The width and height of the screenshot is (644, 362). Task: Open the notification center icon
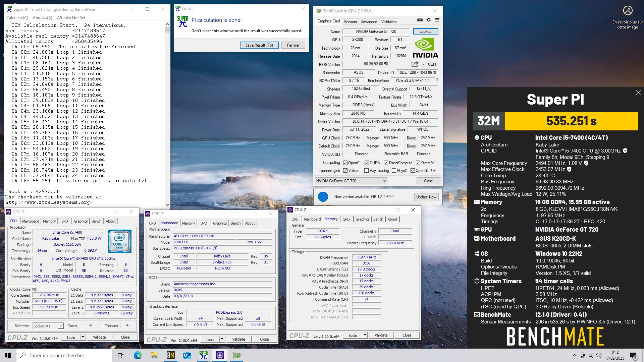point(634,355)
